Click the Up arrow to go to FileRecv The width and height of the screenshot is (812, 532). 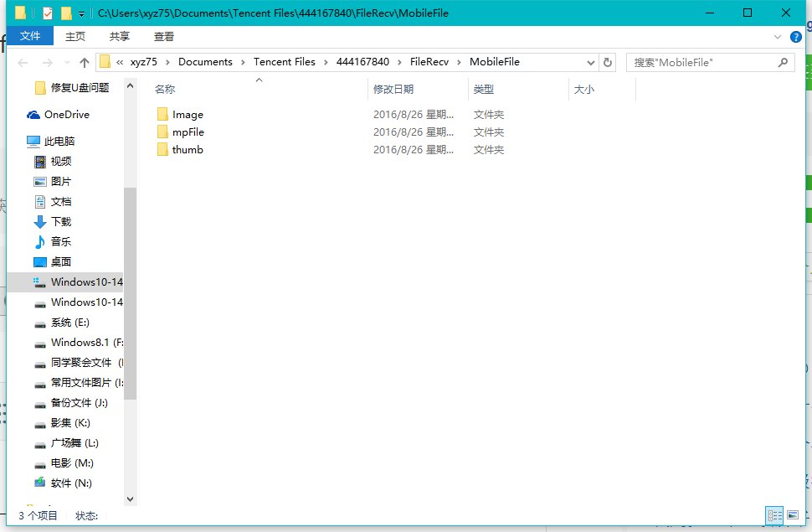[85, 61]
